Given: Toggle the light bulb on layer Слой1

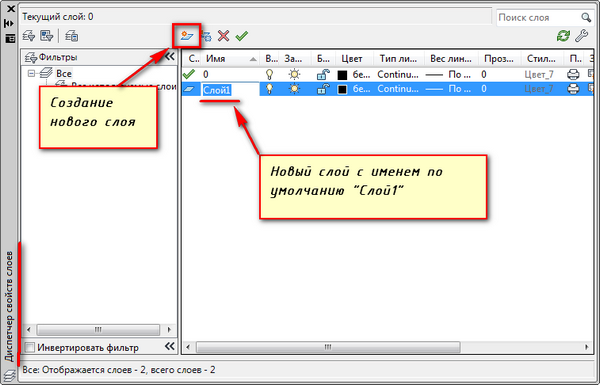Looking at the screenshot, I should pyautogui.click(x=270, y=89).
